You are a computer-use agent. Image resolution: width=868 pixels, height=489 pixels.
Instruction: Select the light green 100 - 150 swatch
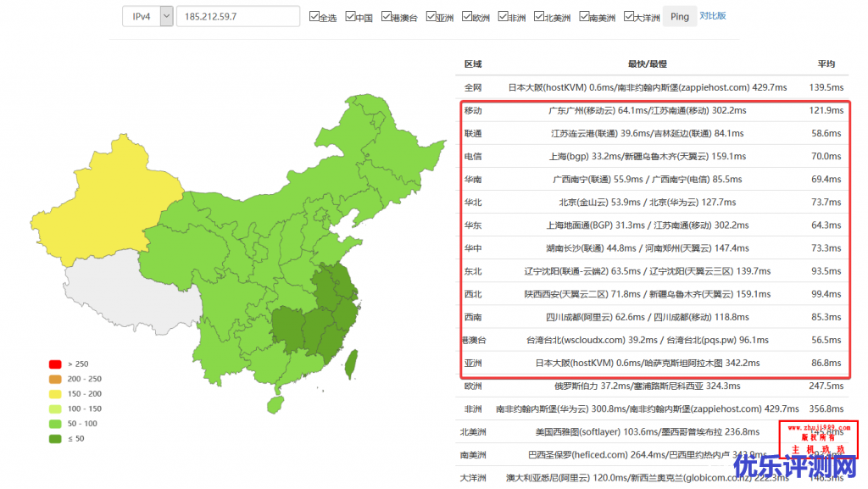pyautogui.click(x=55, y=408)
